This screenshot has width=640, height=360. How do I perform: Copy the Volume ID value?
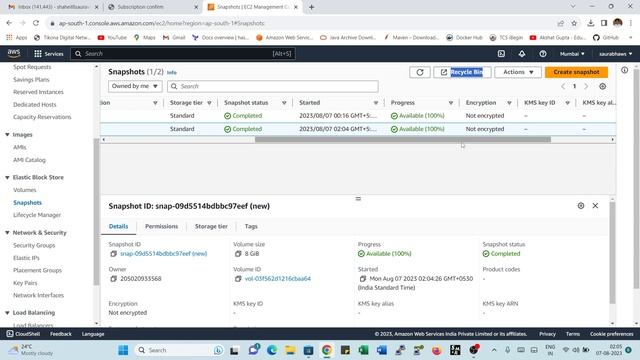pos(238,279)
